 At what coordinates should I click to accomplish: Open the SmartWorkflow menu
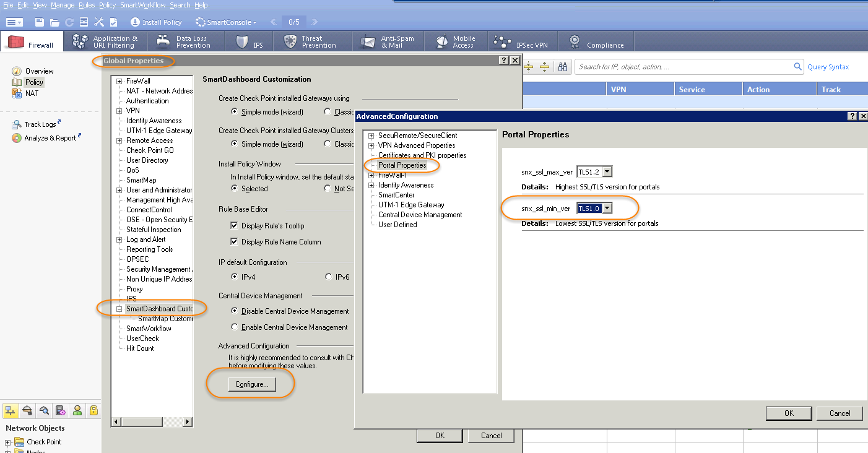tap(143, 5)
